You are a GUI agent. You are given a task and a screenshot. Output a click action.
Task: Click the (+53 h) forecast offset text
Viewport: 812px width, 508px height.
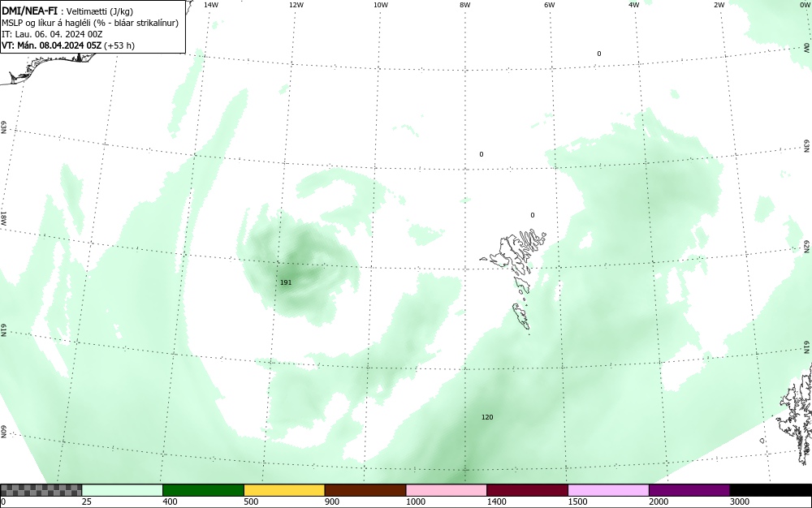(x=119, y=45)
